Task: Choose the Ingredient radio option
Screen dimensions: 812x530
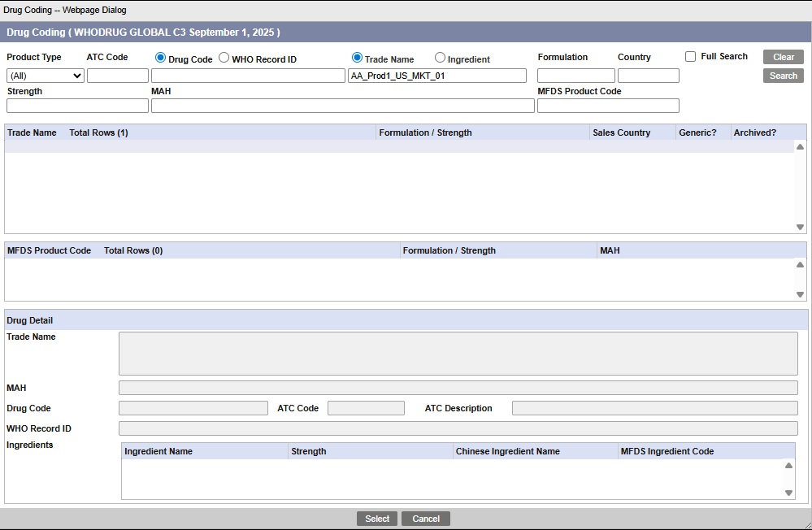Action: click(440, 58)
